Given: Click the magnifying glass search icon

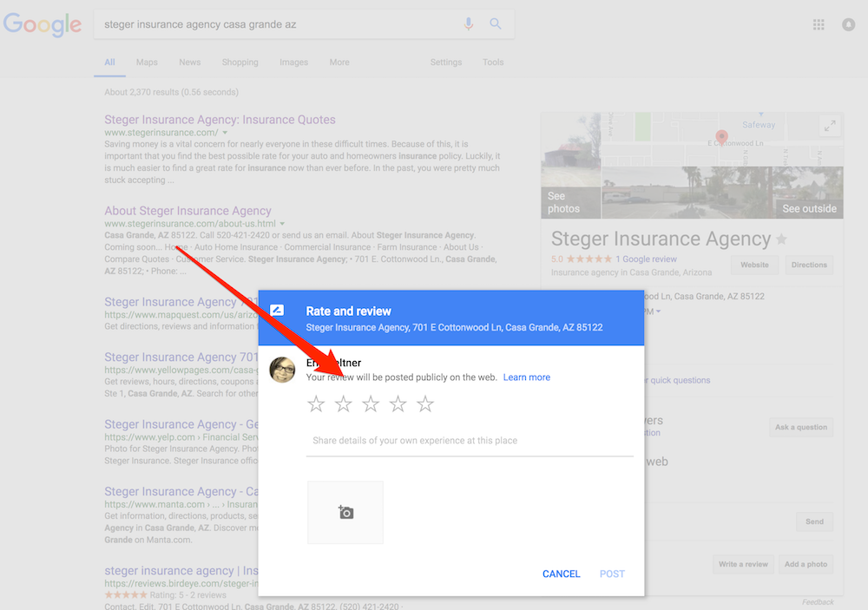Looking at the screenshot, I should pyautogui.click(x=496, y=24).
